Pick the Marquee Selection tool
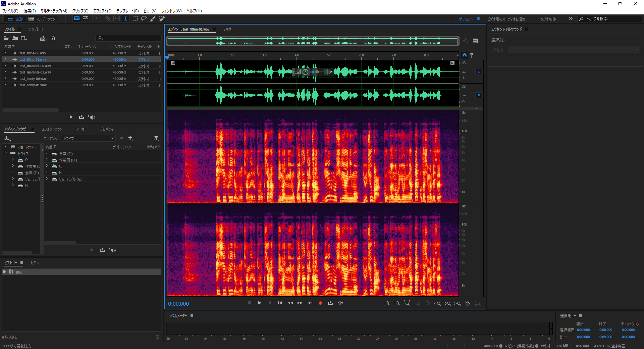The image size is (644, 349). [x=135, y=18]
